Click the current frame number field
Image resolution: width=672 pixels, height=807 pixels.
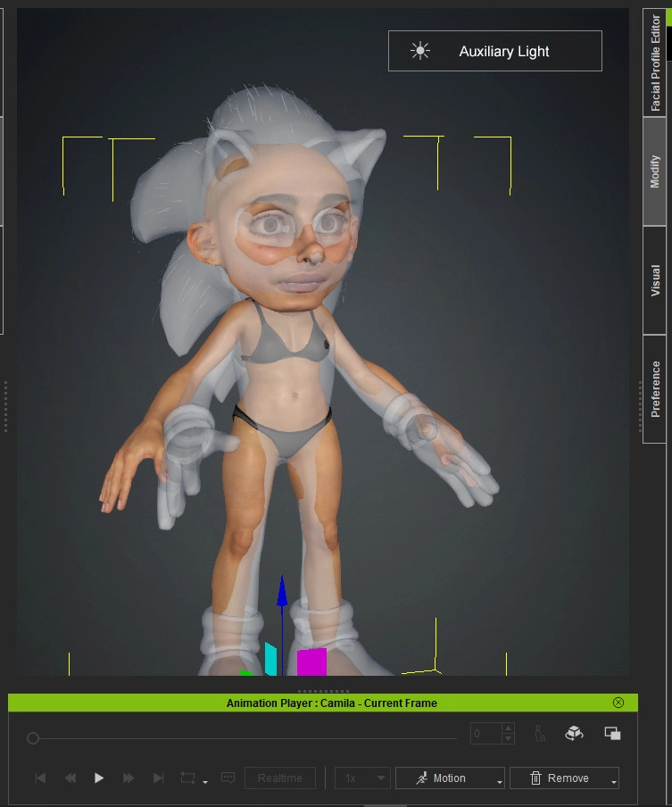click(485, 734)
